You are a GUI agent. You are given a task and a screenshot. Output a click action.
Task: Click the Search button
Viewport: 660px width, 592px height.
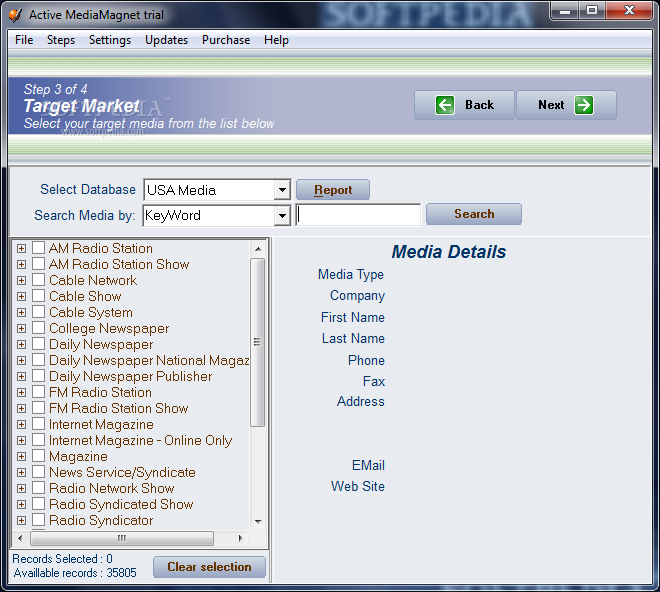[x=474, y=214]
